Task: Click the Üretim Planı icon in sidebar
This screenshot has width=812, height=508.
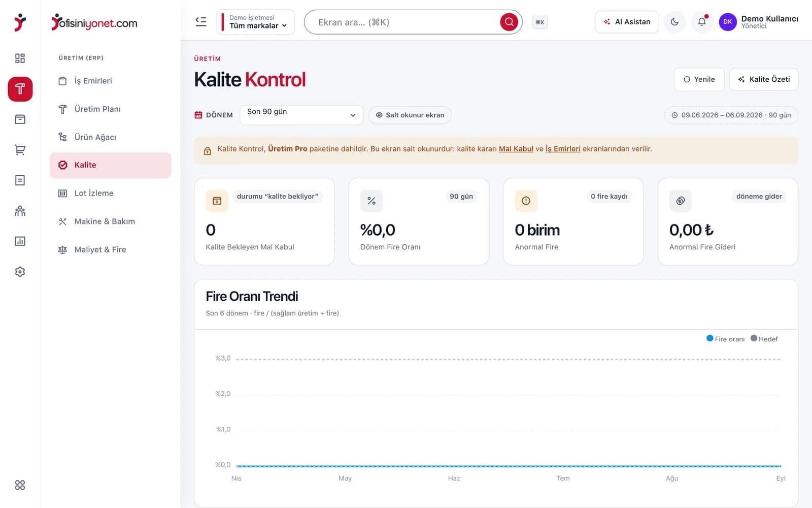Action: [x=62, y=109]
